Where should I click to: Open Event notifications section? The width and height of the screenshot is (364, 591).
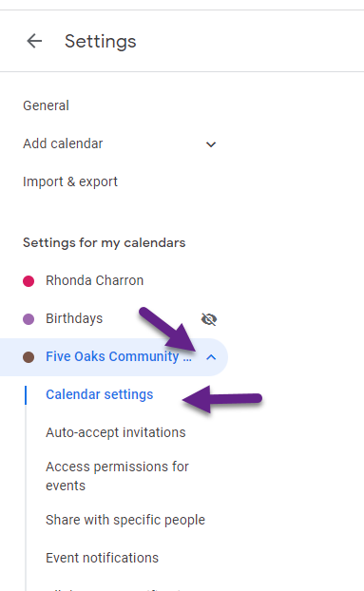click(102, 558)
